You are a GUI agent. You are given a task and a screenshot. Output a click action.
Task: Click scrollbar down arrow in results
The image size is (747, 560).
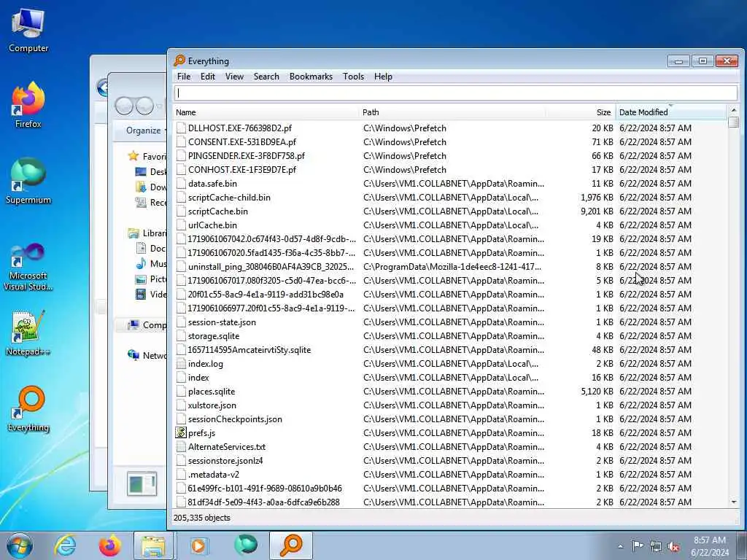coord(734,502)
